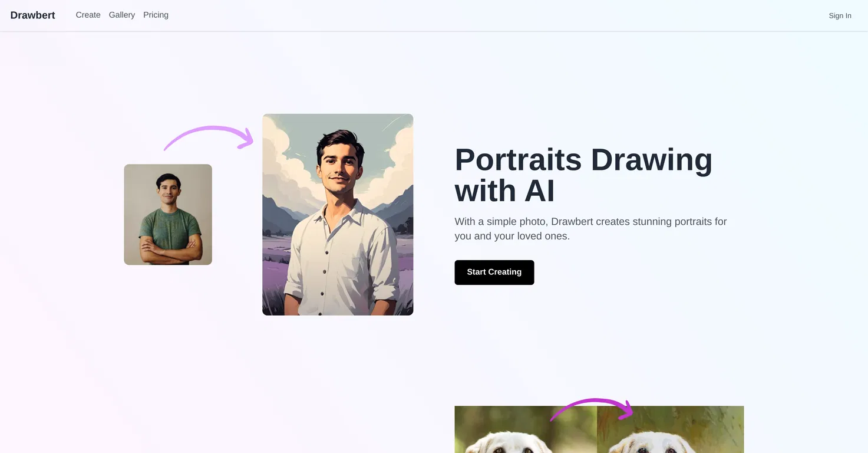Click the 'Portraits Drawing with AI' heading
The width and height of the screenshot is (868, 453).
583,175
